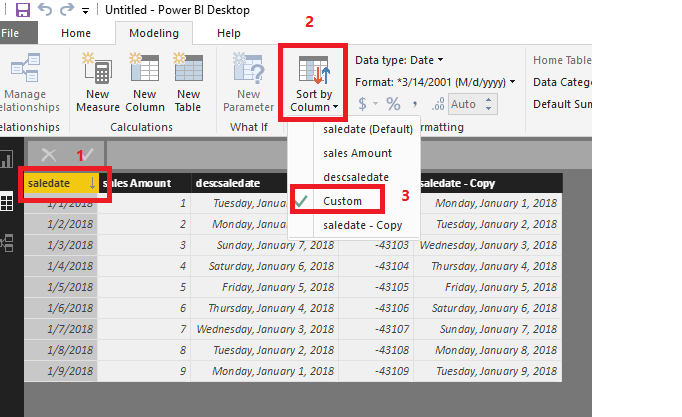
Task: Click the Save icon in title bar
Action: (23, 9)
